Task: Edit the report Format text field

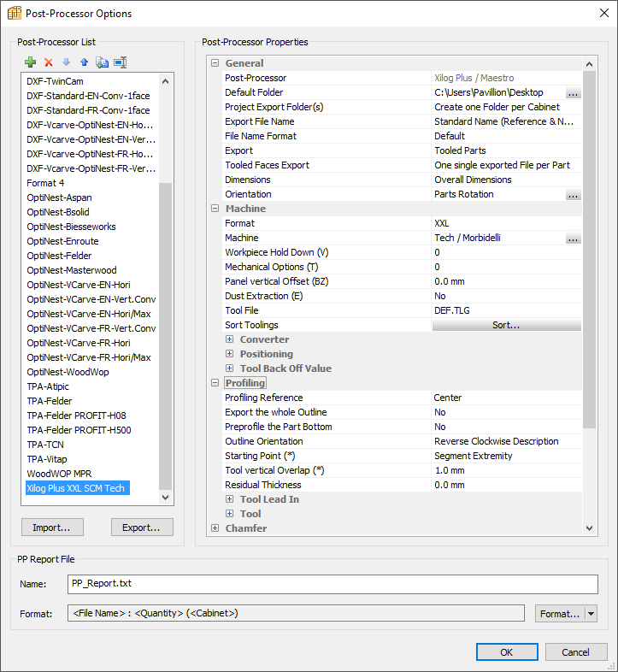Action: click(x=296, y=613)
